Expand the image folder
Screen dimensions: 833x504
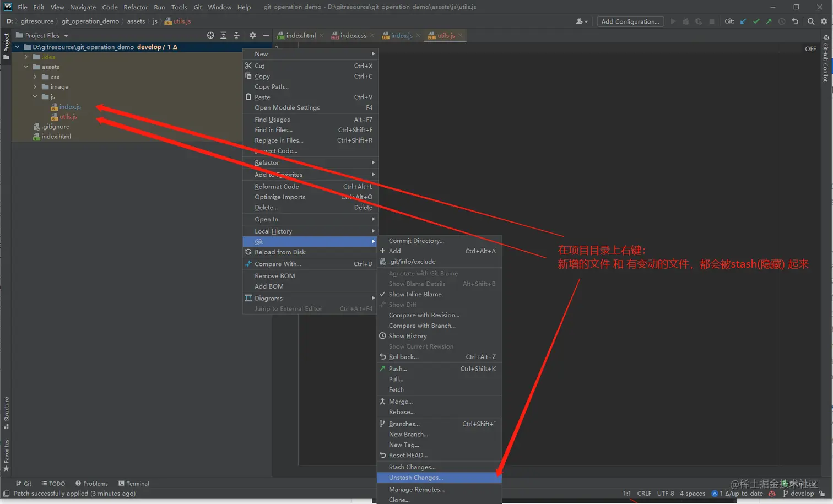coord(35,86)
